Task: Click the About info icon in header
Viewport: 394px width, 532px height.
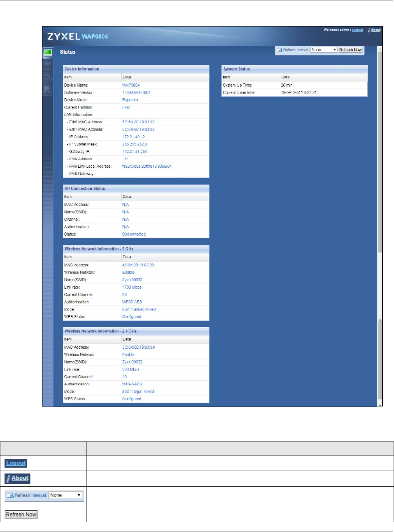Action: 369,30
